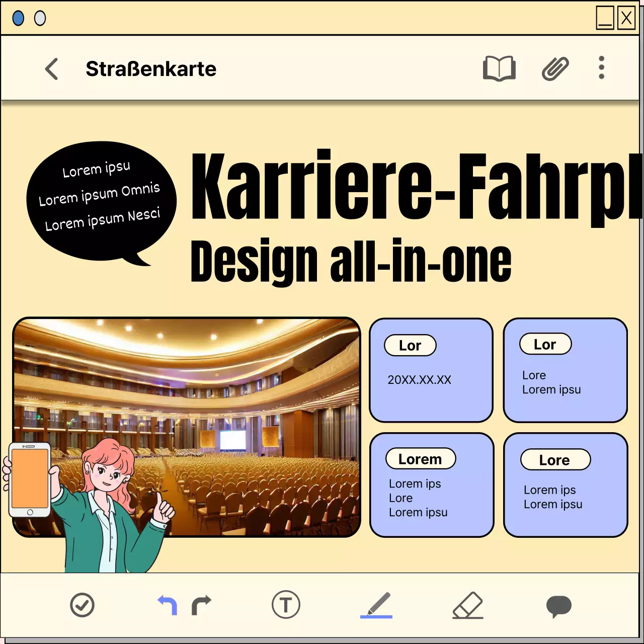Click the Lorem pill on the lower-left card
Screen dimensions: 644x644
(x=420, y=458)
